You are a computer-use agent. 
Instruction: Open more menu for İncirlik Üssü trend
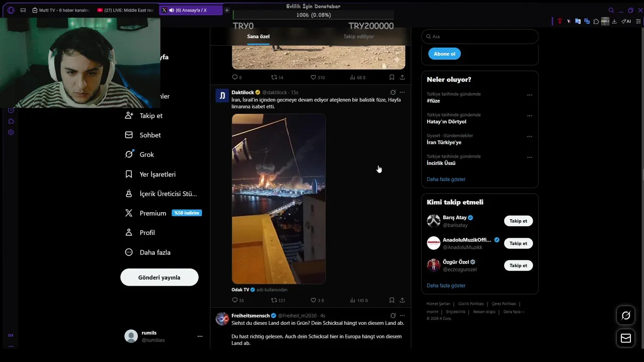pos(529,157)
